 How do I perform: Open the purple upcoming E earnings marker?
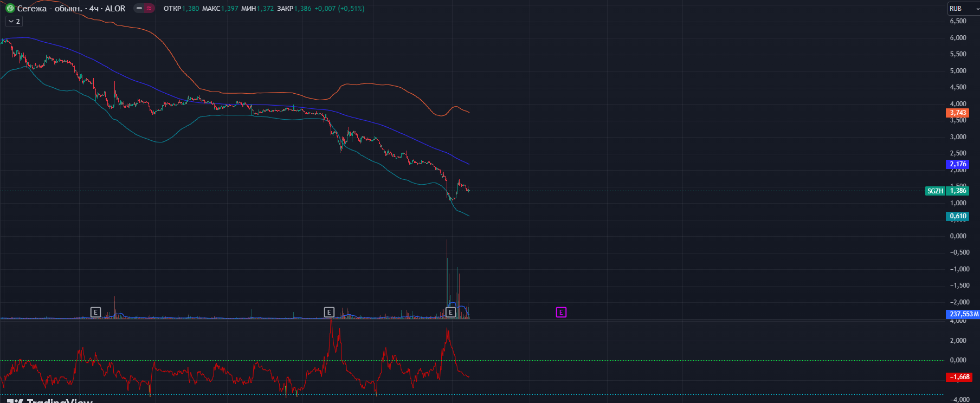(x=561, y=312)
